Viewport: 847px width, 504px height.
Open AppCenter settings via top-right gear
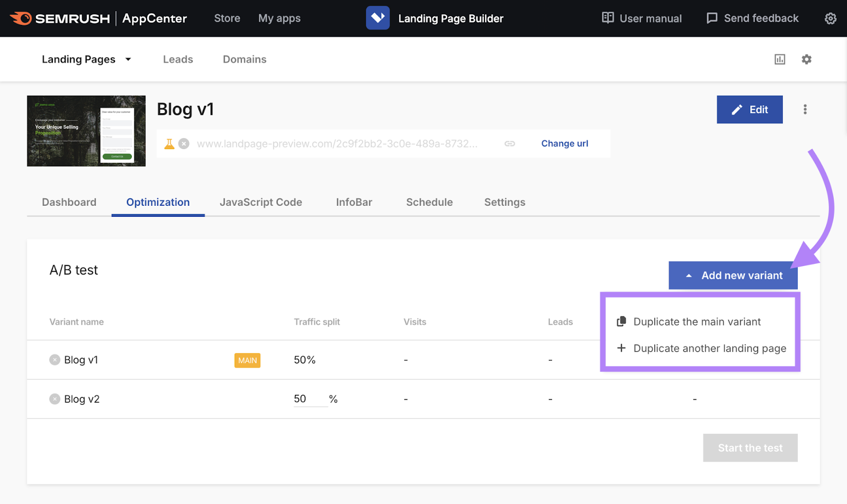click(830, 18)
